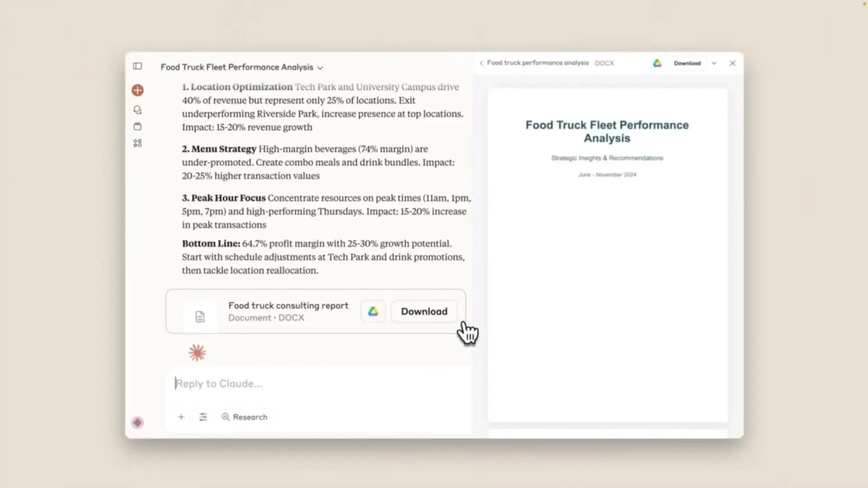Click the plus attachment icon below reply box
Screen dimensions: 868x488
[x=181, y=417]
